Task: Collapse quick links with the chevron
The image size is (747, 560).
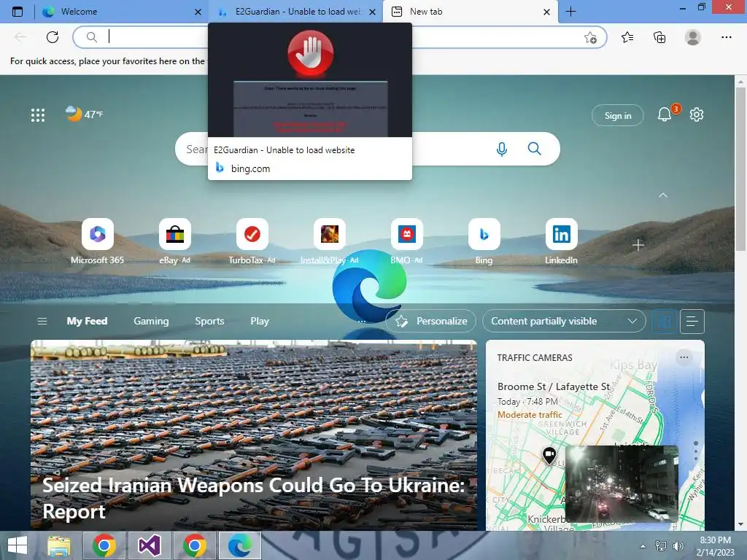Action: pos(662,195)
